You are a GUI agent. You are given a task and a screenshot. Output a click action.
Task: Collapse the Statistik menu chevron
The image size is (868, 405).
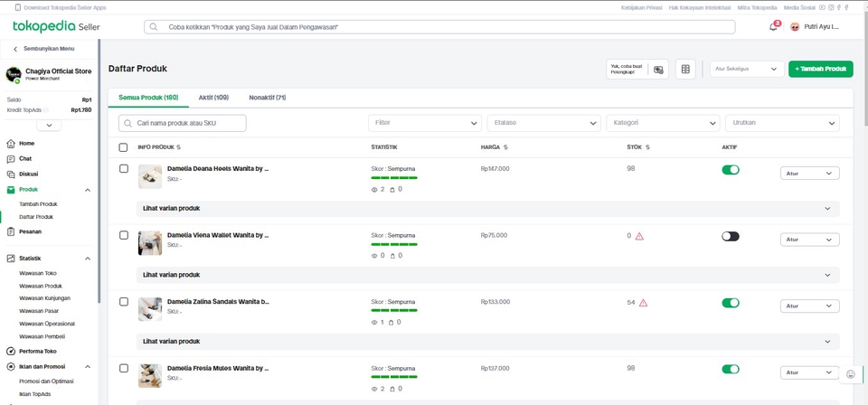(88, 259)
